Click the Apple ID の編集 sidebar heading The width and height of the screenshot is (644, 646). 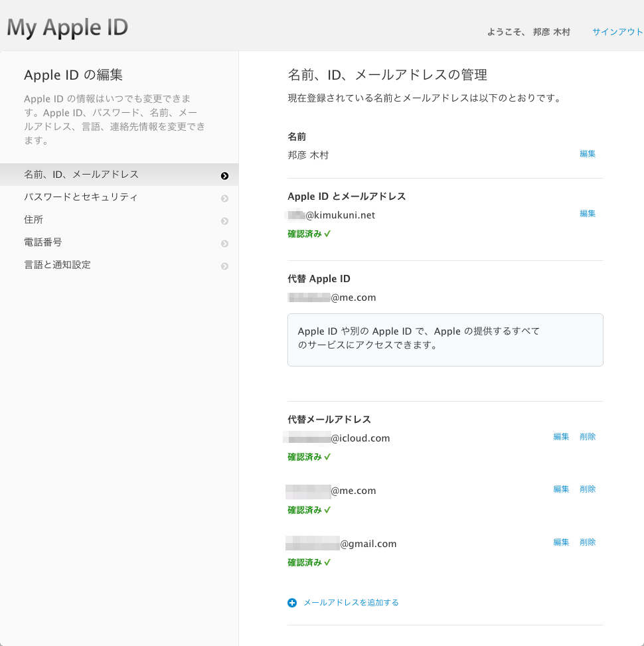(x=73, y=75)
